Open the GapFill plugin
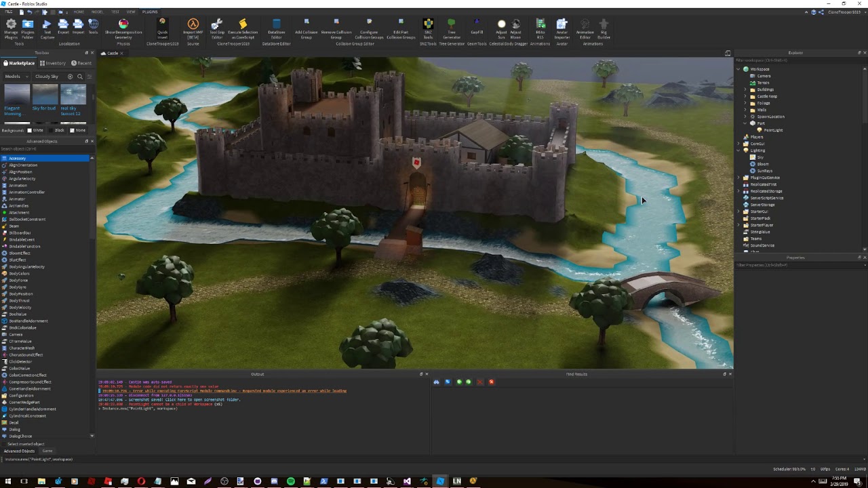The height and width of the screenshot is (488, 868). pos(477,27)
